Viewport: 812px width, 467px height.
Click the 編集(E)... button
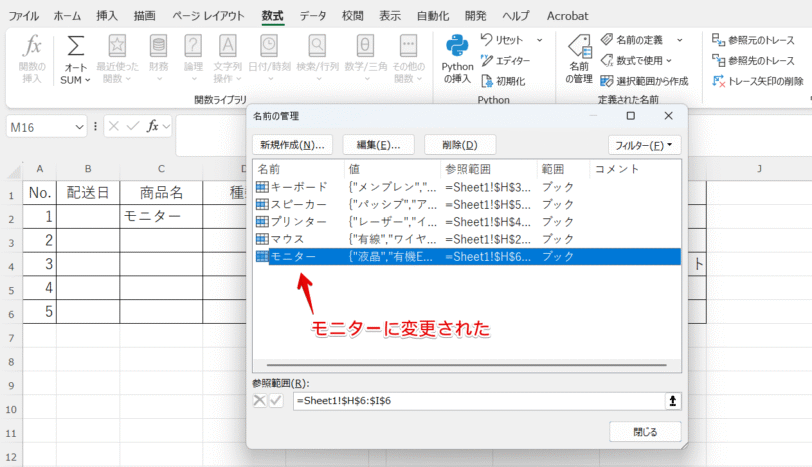pos(378,145)
